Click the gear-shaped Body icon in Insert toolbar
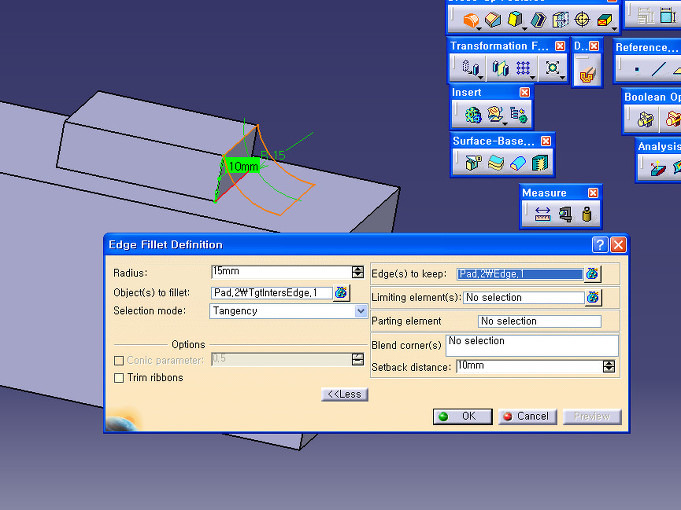The image size is (681, 510). [473, 115]
